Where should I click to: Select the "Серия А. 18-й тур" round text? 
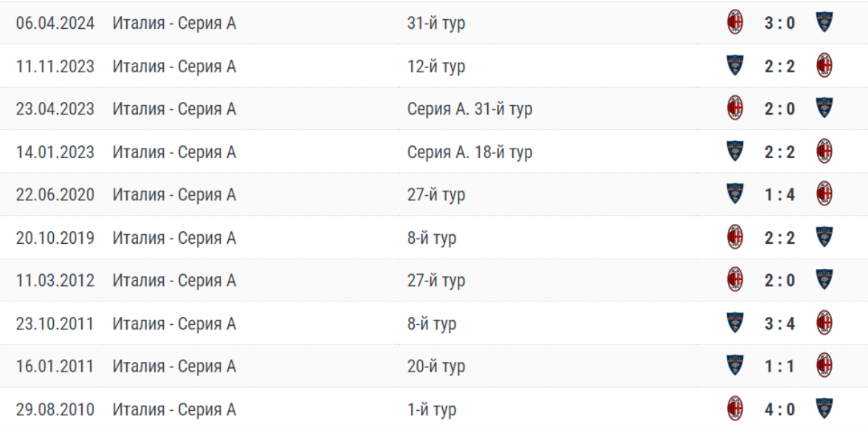[x=469, y=151]
